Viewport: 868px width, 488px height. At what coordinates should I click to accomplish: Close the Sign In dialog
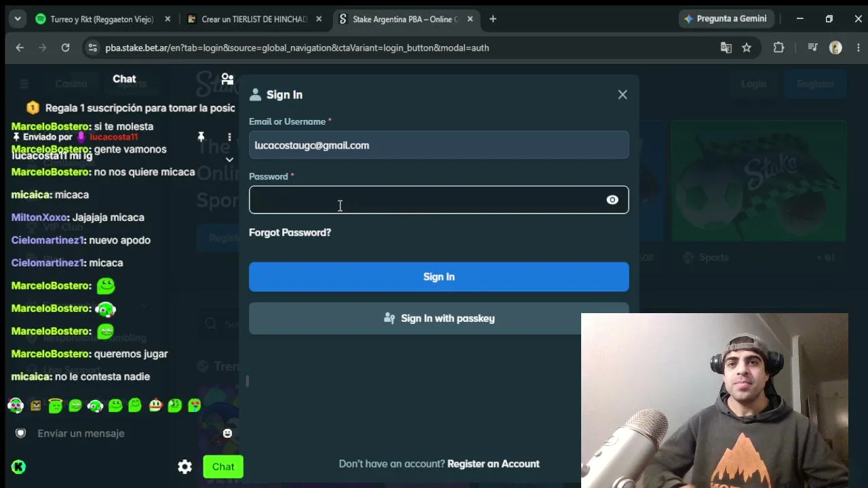point(623,95)
